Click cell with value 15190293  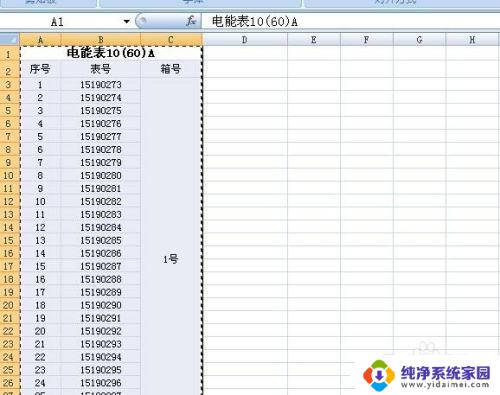(101, 344)
